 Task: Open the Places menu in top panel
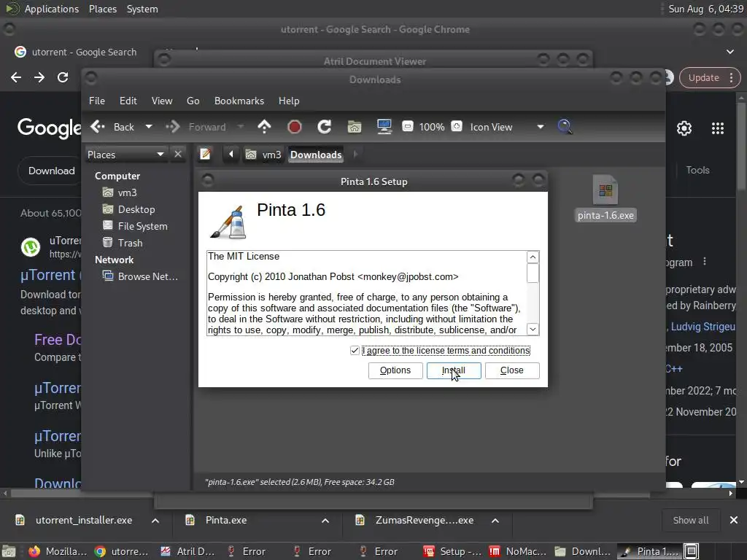103,9
